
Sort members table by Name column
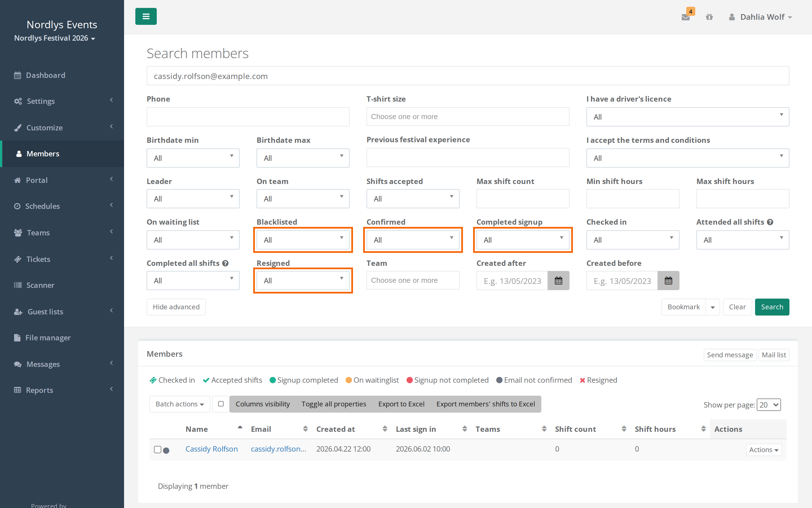pos(214,429)
